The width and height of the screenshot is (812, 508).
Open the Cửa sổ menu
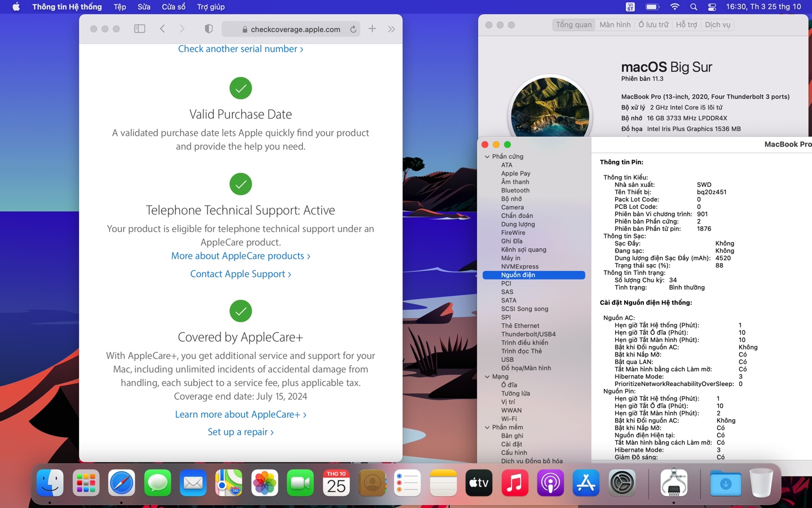[x=173, y=7]
